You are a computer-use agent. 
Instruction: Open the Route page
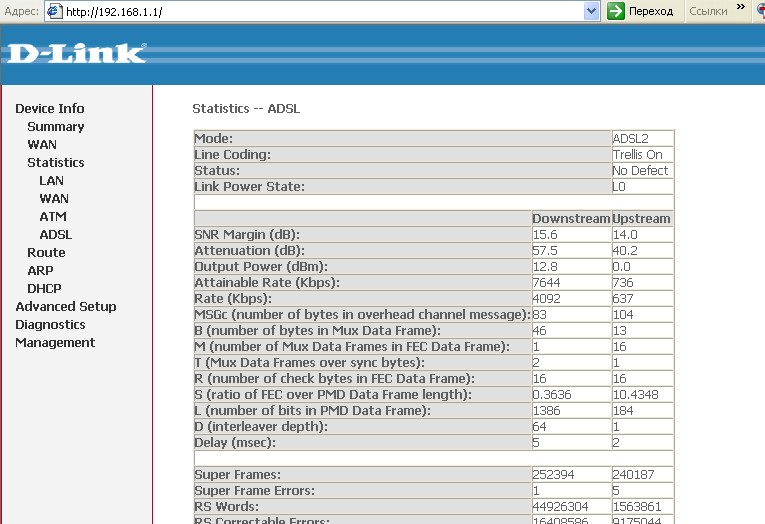pos(46,253)
